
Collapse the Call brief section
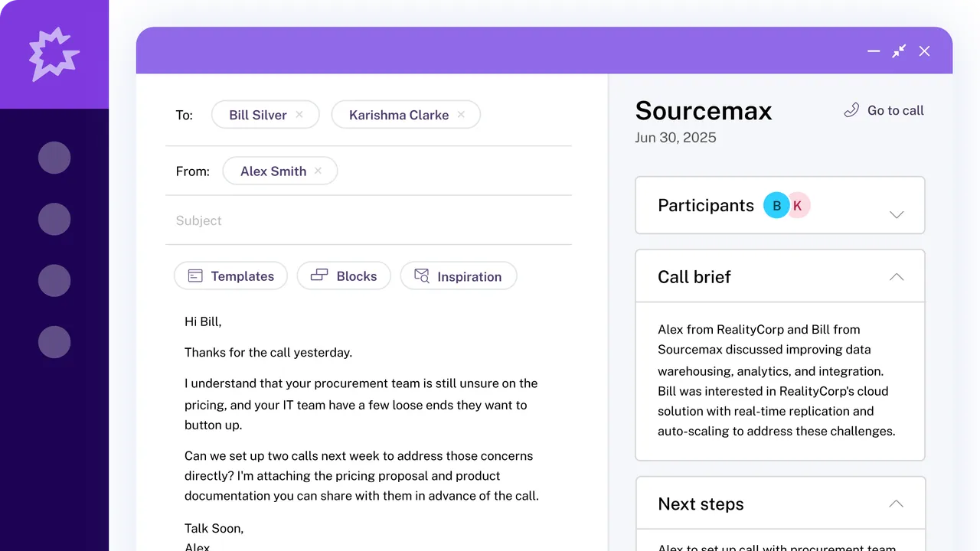click(x=897, y=277)
